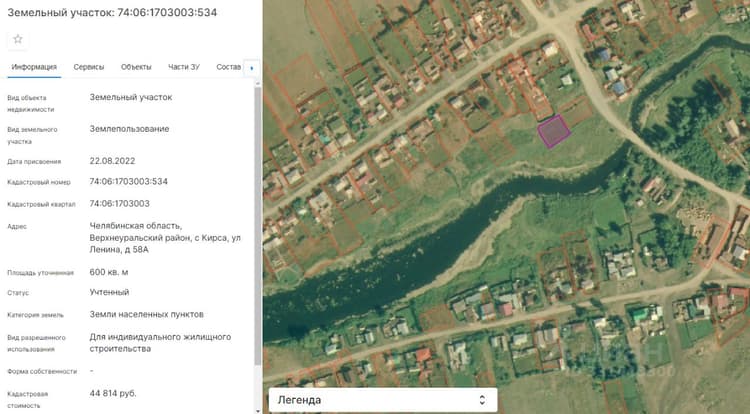Click the cadastral value 44 814 руб.
Screen dimensions: 750x414
click(x=113, y=393)
